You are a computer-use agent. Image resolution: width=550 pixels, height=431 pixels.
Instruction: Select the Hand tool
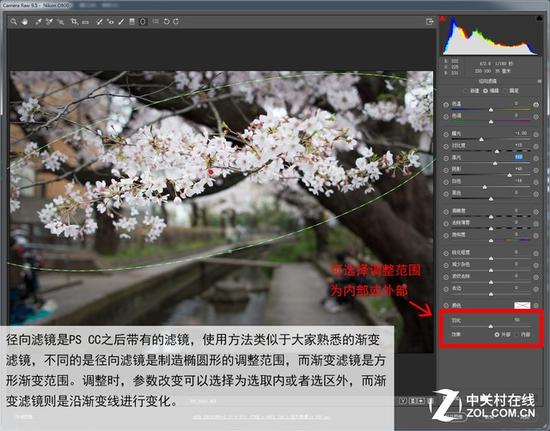point(25,22)
